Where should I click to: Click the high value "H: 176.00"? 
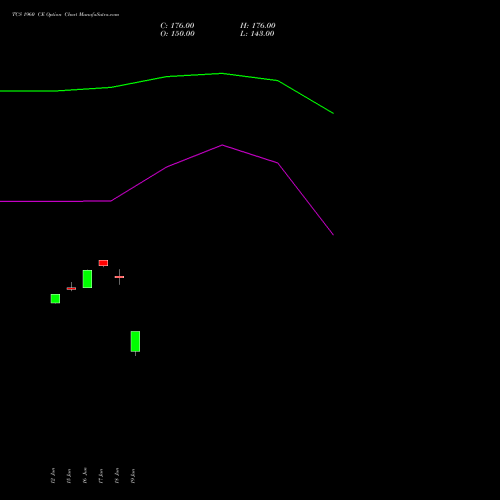[x=258, y=26]
